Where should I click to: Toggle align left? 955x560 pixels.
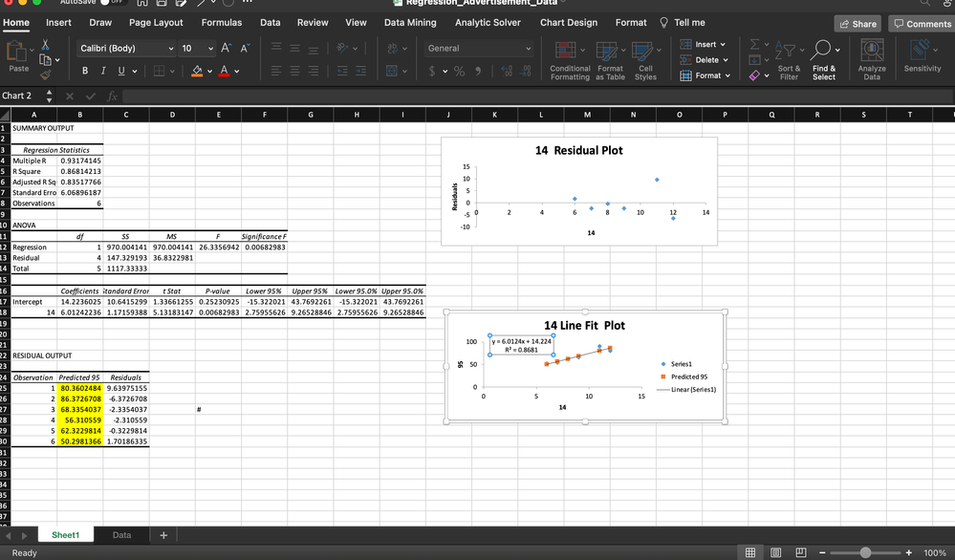[x=276, y=71]
